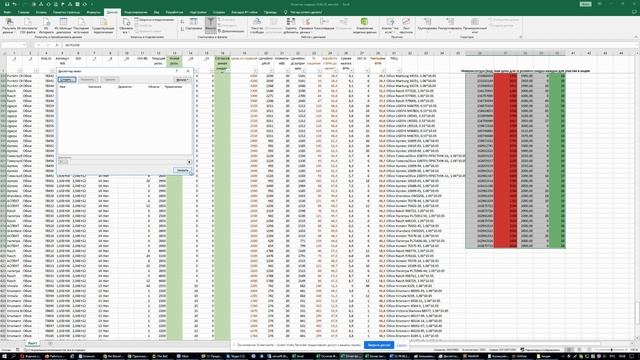Open Существующие подключения in the ribbon
Screen dimensions: 640x360
click(x=103, y=26)
